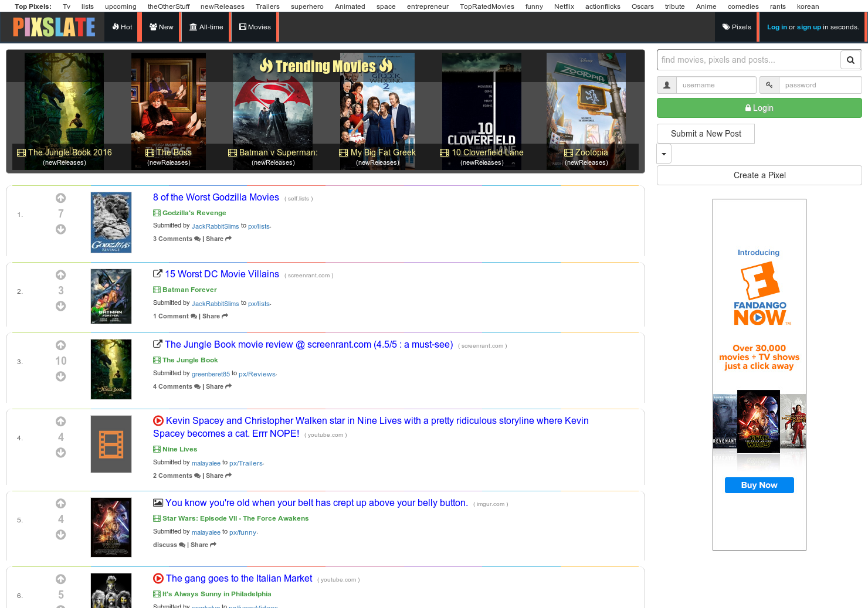Open the px/funny pixel link
This screenshot has height=608, width=868.
243,532
